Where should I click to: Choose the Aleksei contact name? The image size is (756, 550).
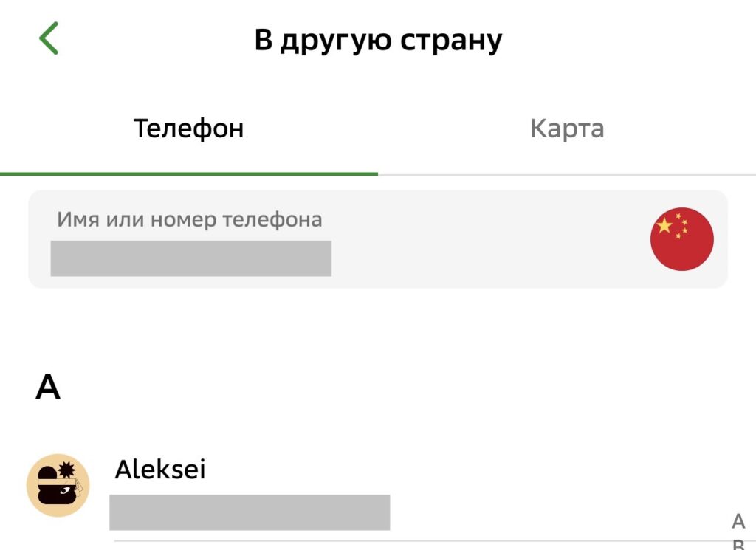(x=160, y=470)
